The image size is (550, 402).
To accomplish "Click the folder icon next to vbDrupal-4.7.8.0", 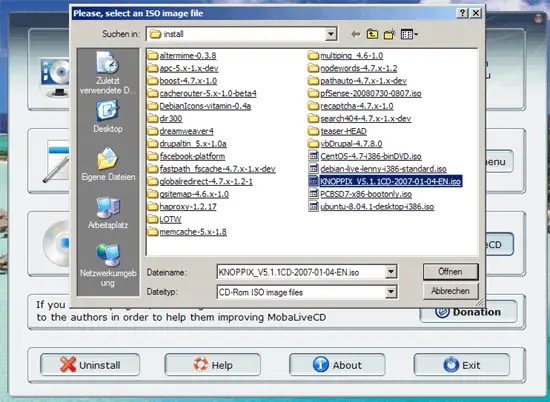I will (313, 143).
